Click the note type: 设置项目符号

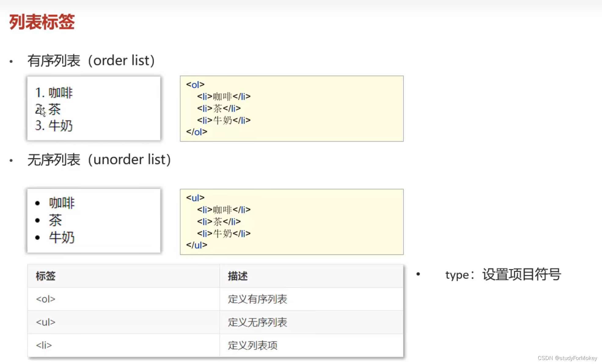[x=503, y=274]
